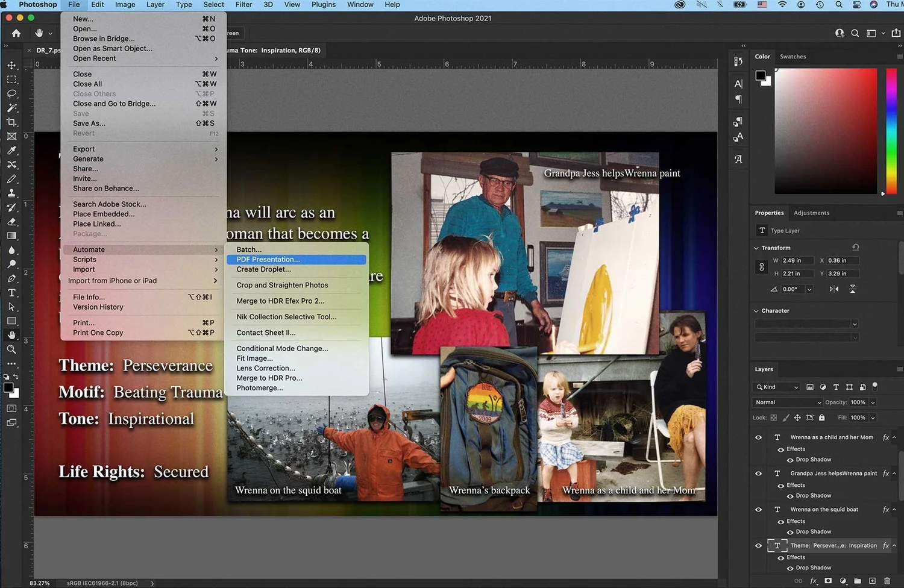This screenshot has width=904, height=588.
Task: Hide the 'Wrenna on the squid boat' layer
Action: 758,510
